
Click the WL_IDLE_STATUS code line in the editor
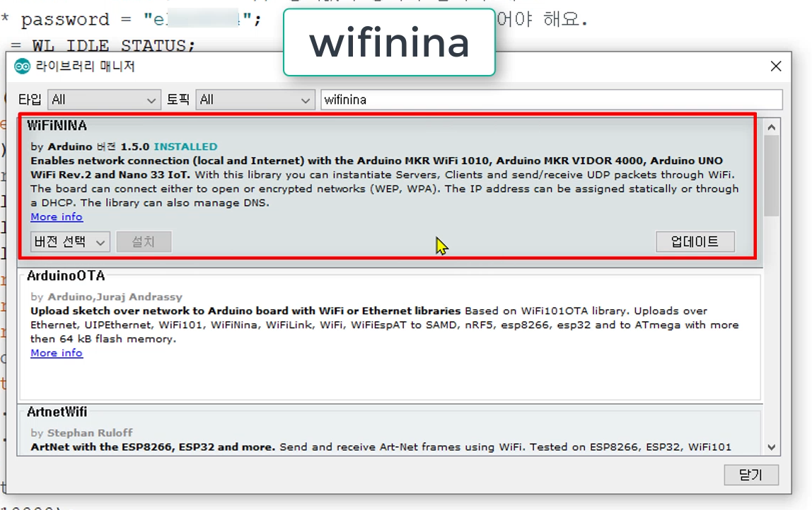(103, 45)
